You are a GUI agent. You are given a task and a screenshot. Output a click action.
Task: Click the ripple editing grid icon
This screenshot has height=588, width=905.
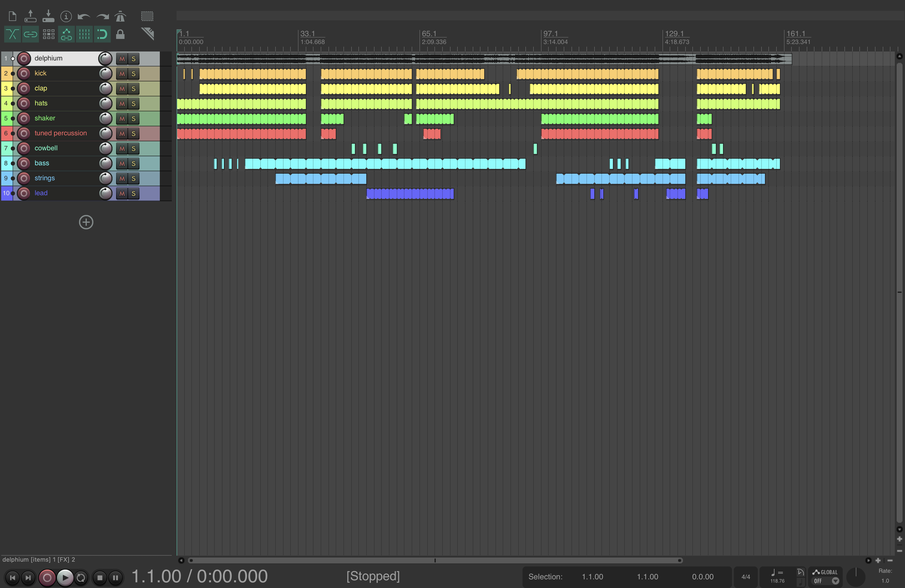point(48,35)
